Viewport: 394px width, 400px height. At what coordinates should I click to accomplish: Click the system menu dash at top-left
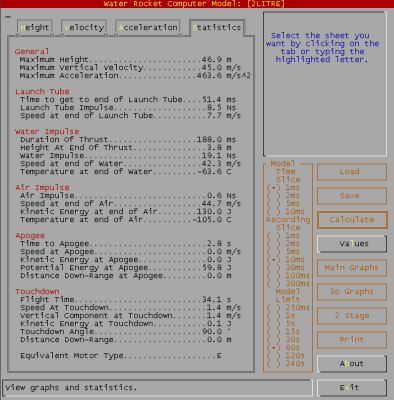tap(8, 17)
